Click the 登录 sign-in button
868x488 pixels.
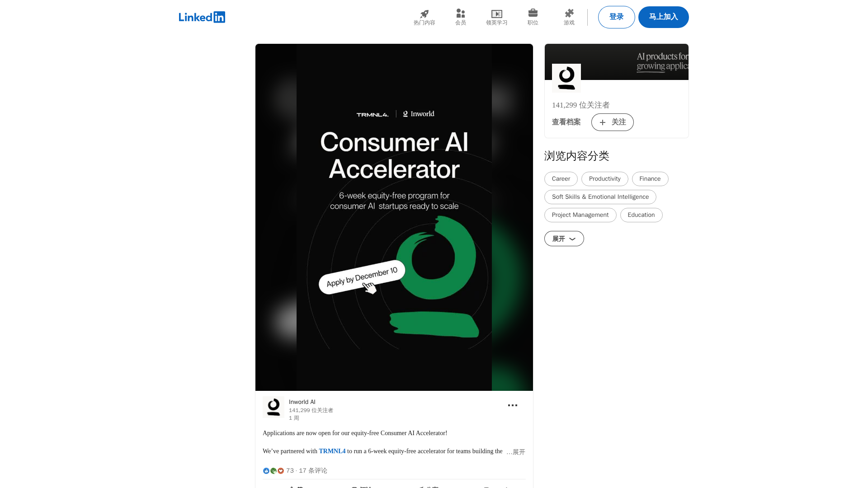tap(616, 17)
